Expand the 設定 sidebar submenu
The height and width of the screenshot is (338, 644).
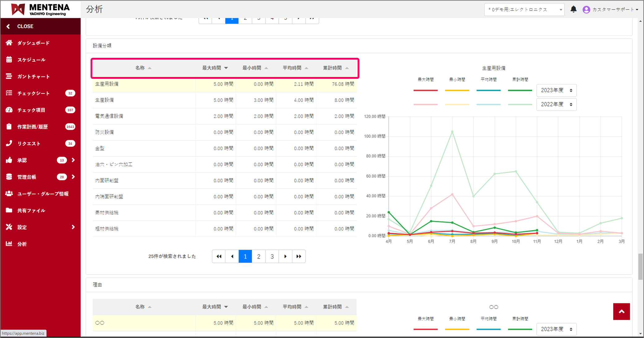tap(73, 227)
